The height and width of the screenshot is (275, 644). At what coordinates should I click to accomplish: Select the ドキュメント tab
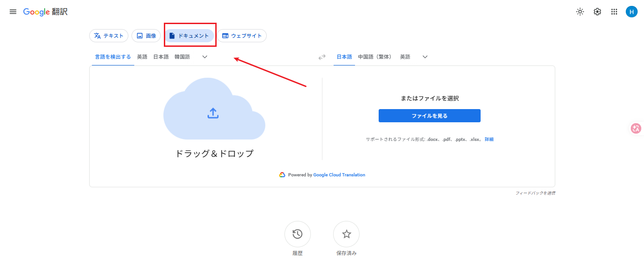click(x=189, y=36)
